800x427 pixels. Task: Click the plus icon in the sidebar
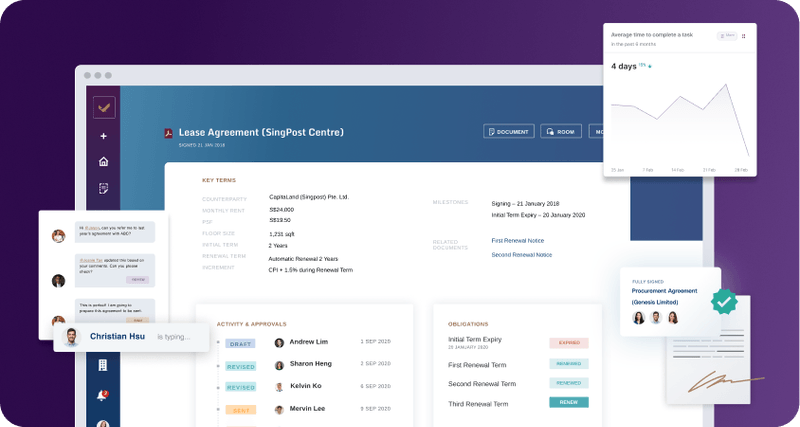coord(104,136)
